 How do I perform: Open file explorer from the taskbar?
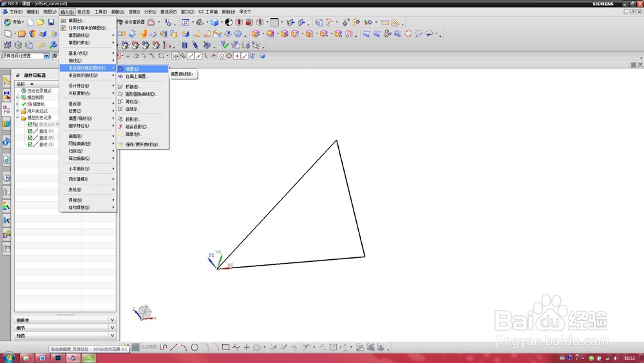click(26, 358)
